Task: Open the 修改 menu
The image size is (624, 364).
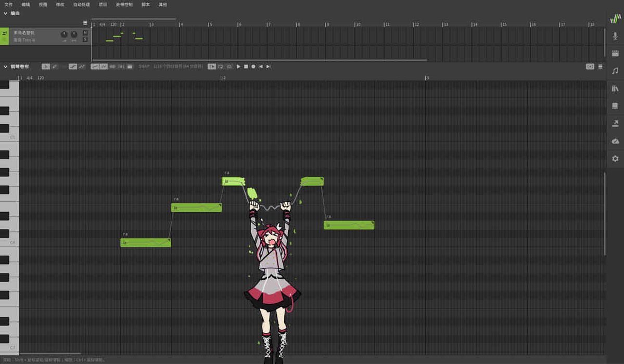Action: [x=60, y=4]
